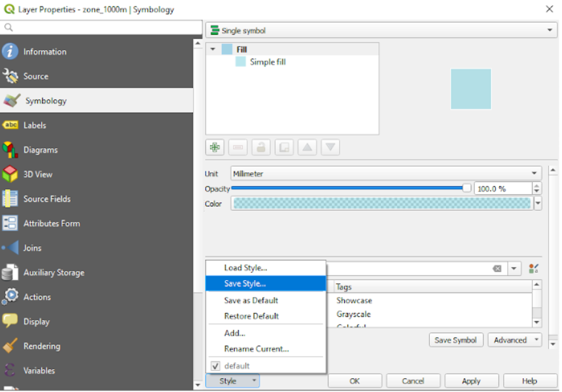Click the Opacity slider handle

click(x=466, y=188)
